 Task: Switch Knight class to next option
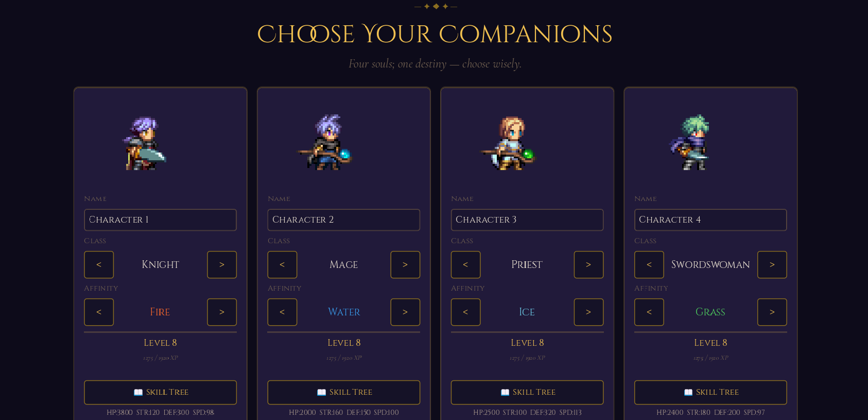click(222, 264)
